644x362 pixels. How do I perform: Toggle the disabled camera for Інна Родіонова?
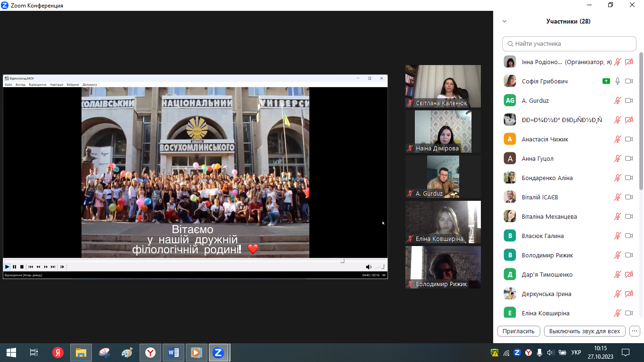tap(628, 62)
